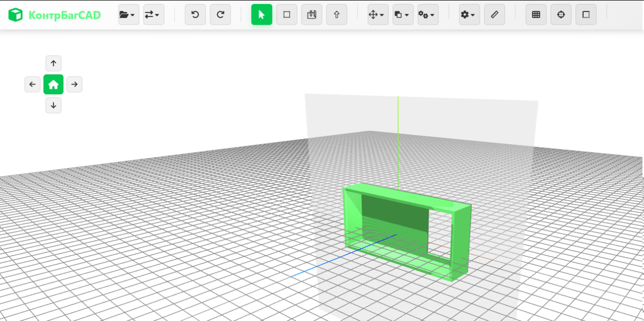Toggle the dotted selection box button
This screenshot has height=321, width=644.
coord(586,15)
